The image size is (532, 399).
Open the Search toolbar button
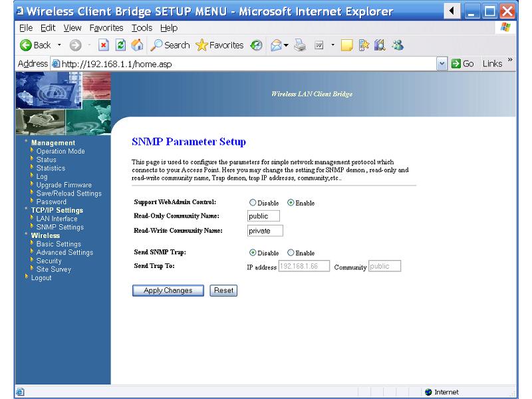pos(170,45)
